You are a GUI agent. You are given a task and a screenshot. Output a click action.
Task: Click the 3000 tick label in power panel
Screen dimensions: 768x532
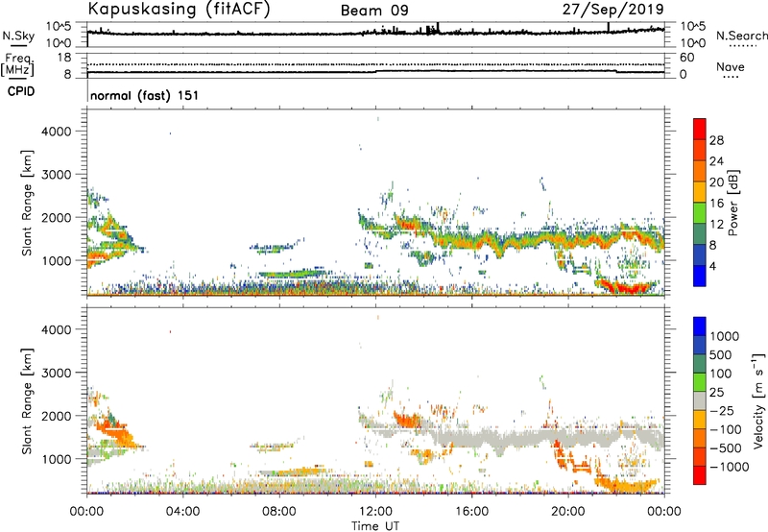click(56, 175)
